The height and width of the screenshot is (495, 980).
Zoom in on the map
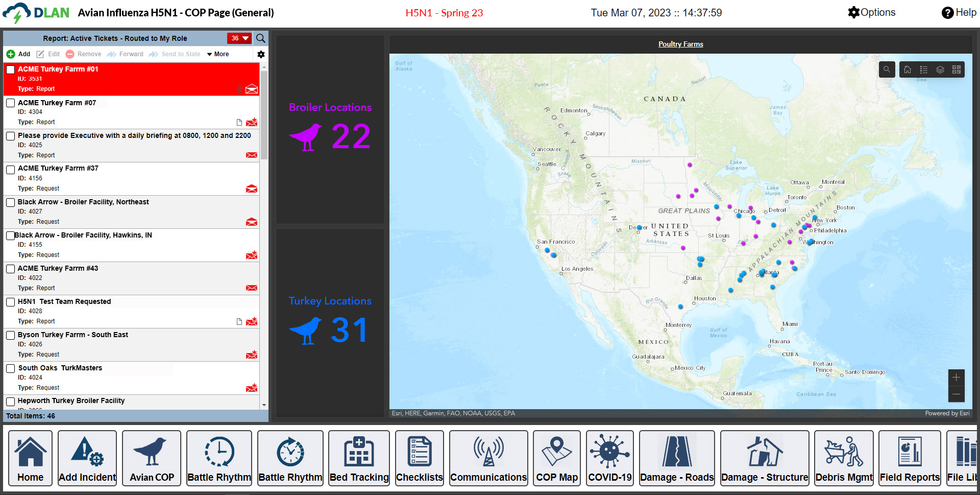956,378
